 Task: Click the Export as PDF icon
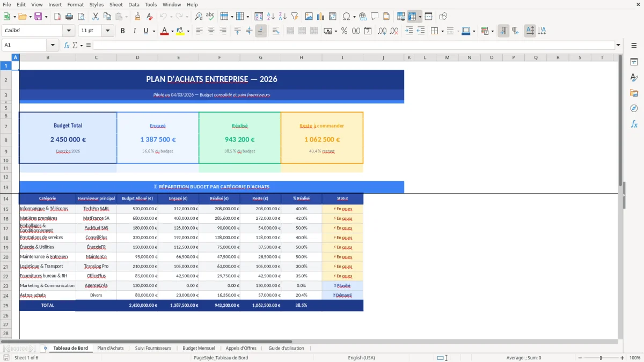[x=57, y=17]
